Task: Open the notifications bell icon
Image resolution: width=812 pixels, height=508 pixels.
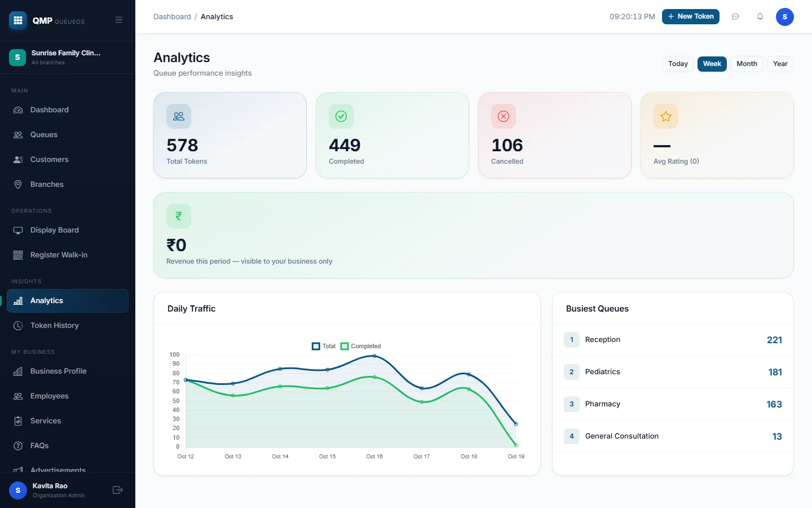Action: pos(760,17)
